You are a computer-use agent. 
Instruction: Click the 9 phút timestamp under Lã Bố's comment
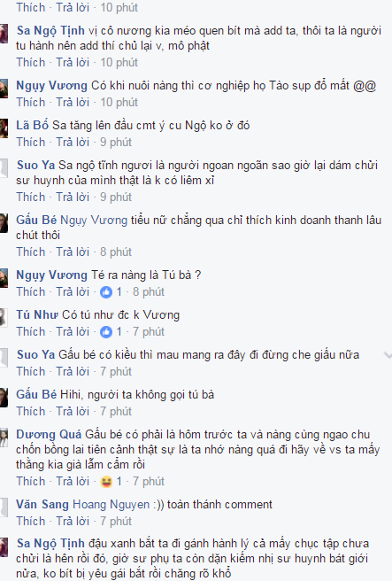click(x=116, y=143)
